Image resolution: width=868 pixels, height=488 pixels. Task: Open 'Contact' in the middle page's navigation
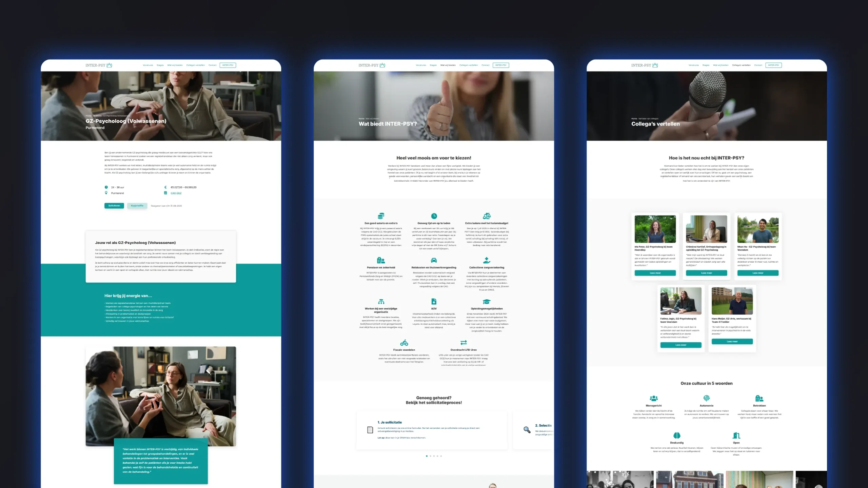[485, 65]
